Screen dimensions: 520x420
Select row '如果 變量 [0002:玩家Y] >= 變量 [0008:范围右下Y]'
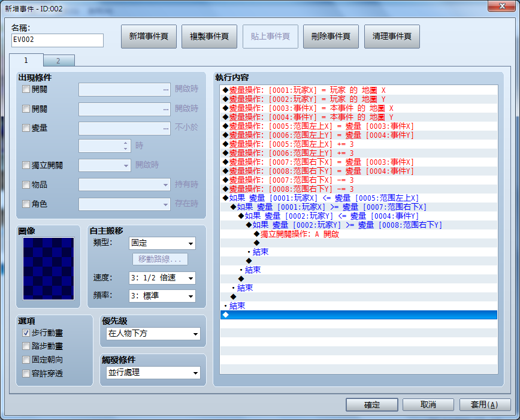click(359, 225)
